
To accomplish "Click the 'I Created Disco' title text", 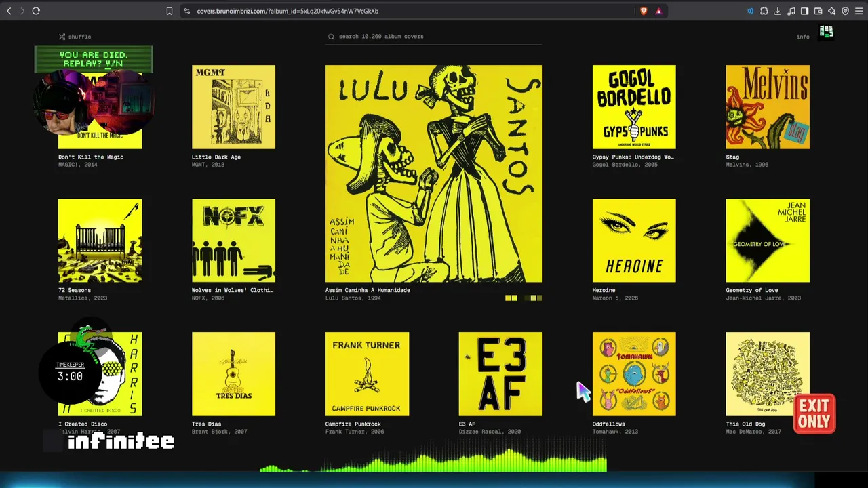I will tap(83, 424).
